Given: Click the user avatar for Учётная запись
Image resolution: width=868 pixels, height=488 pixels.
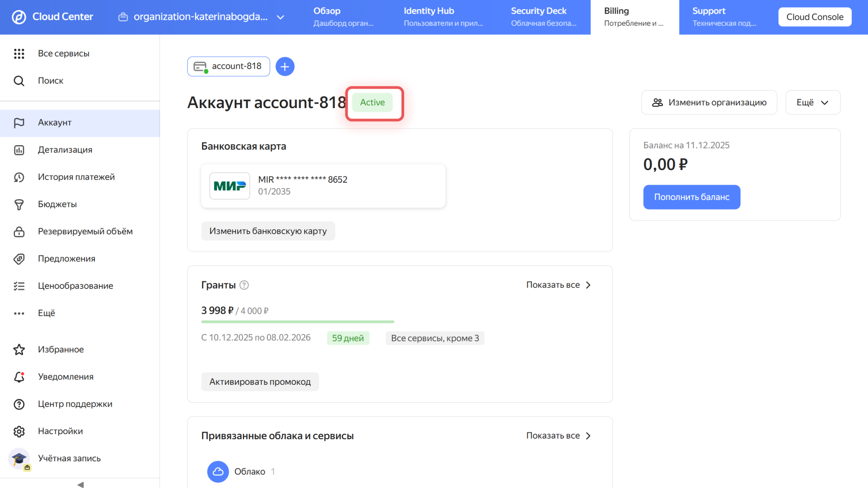Looking at the screenshot, I should coord(19,459).
